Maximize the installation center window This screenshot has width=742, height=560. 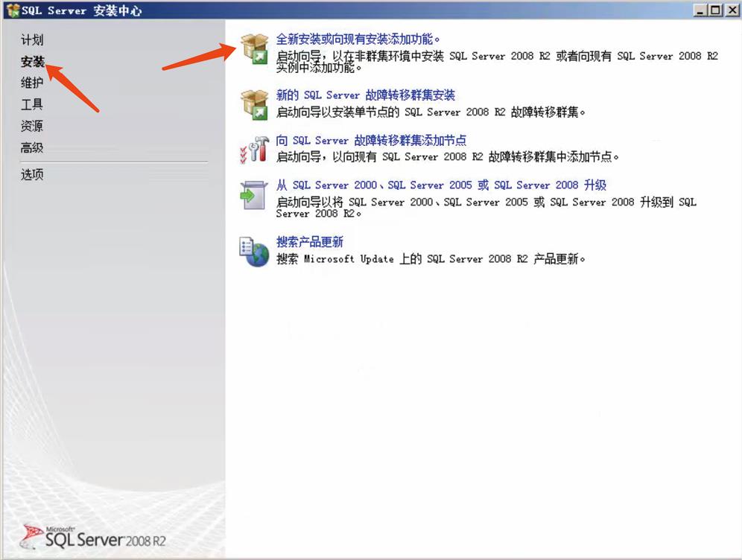(715, 10)
